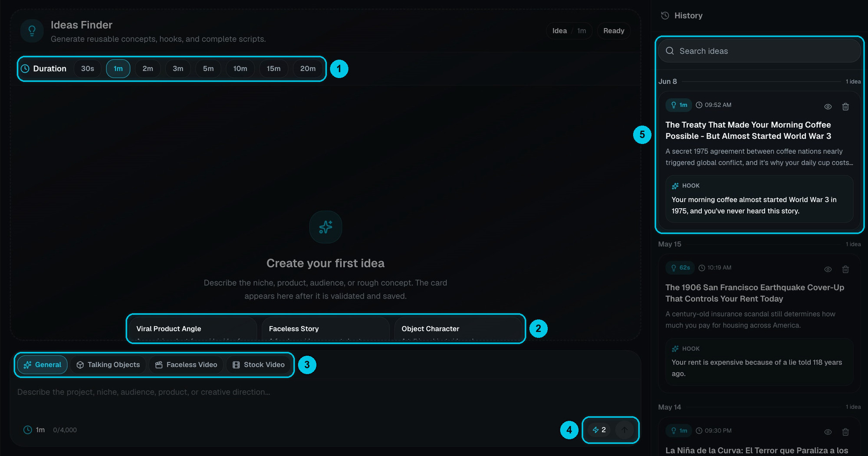Focus the Search ideas field
The image size is (868, 456).
point(759,51)
